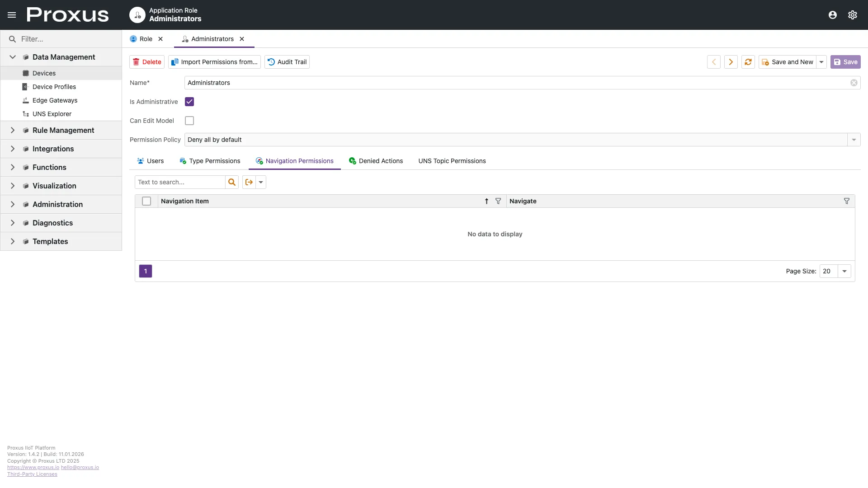Viewport: 868px width, 488px height.
Task: Expand the Rule Management section
Action: coord(12,130)
